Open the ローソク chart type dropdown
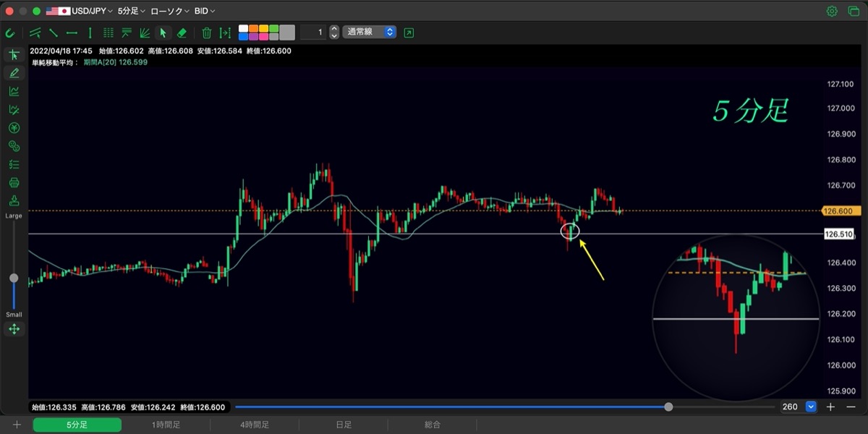The image size is (868, 434). click(170, 11)
